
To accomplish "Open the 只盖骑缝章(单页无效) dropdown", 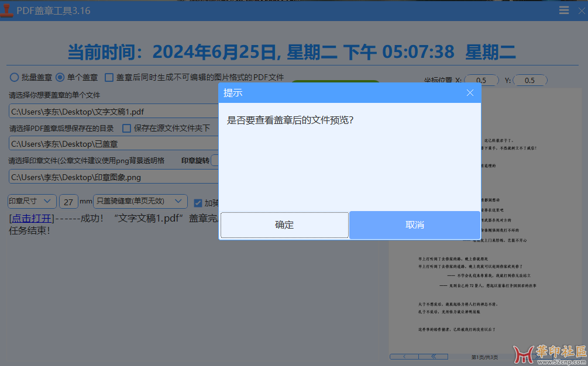I will [x=140, y=201].
